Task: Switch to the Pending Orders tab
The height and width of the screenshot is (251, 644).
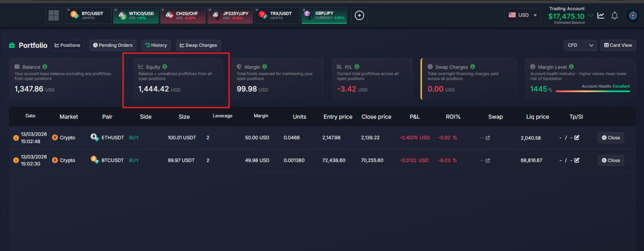Action: (111, 45)
